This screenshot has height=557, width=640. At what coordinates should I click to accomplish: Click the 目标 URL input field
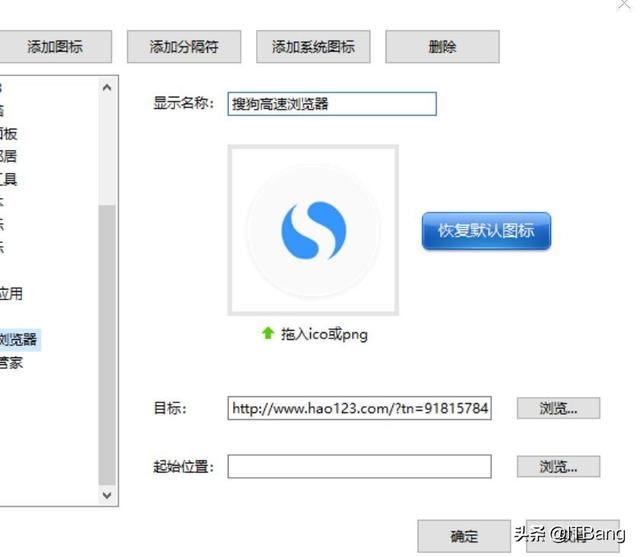coord(359,408)
